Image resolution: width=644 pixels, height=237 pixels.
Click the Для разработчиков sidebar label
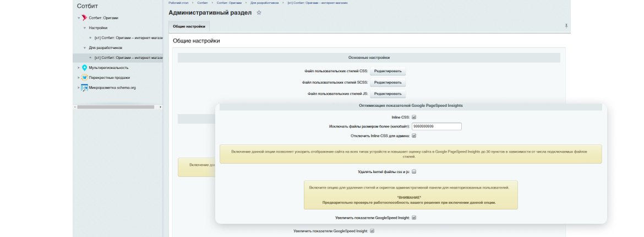coord(105,48)
